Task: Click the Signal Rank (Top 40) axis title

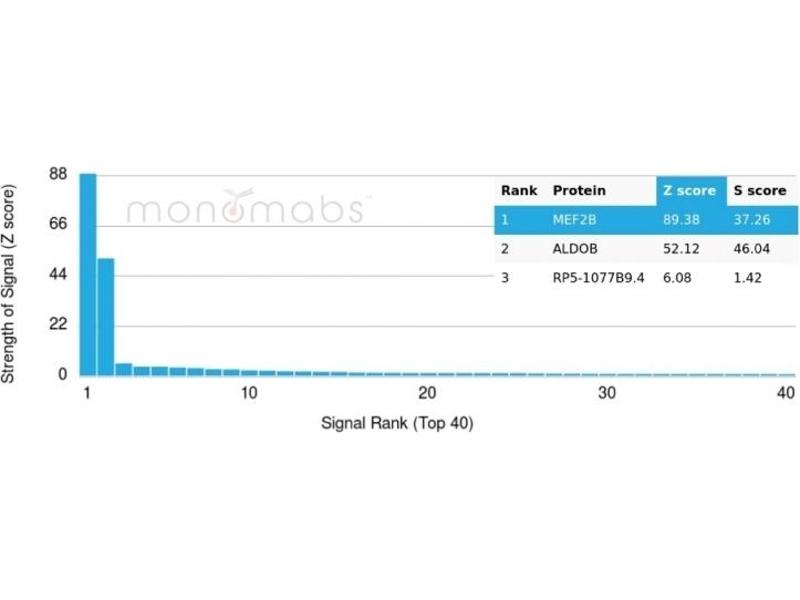Action: pyautogui.click(x=397, y=423)
